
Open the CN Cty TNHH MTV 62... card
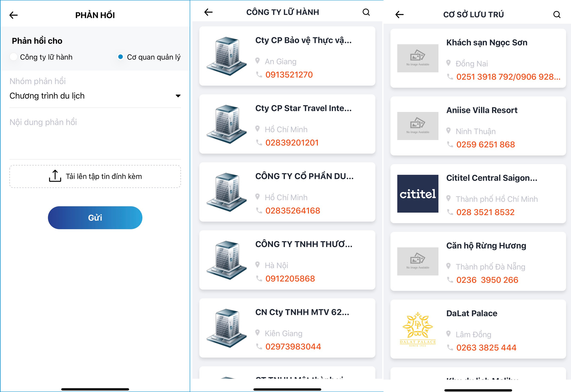coord(287,328)
